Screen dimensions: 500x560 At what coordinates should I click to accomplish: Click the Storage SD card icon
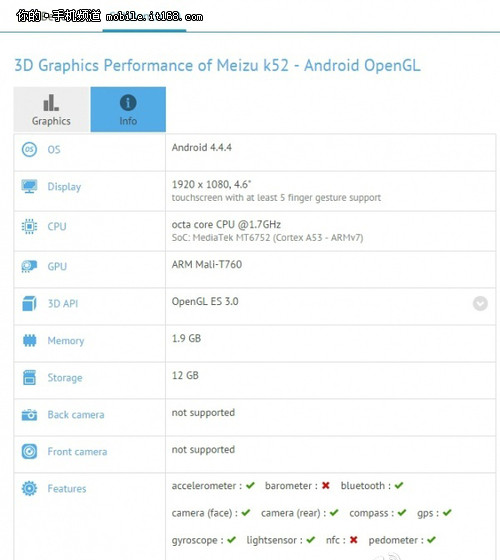point(29,378)
